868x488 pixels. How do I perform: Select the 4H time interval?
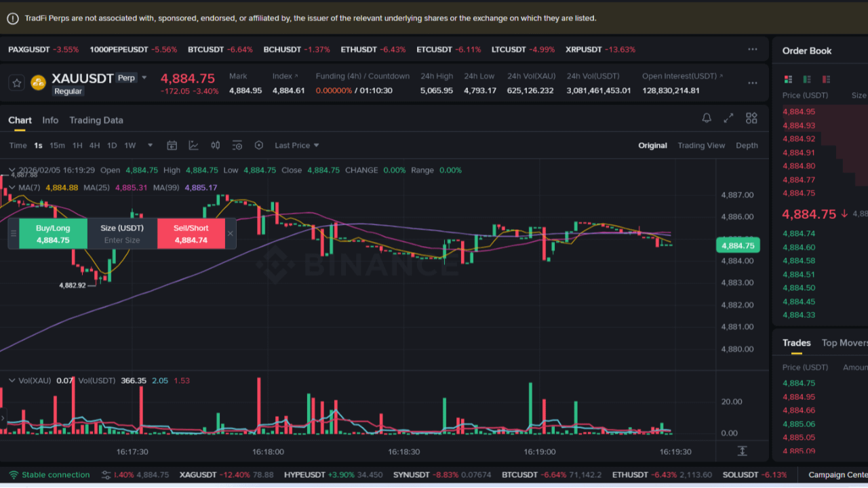click(94, 145)
